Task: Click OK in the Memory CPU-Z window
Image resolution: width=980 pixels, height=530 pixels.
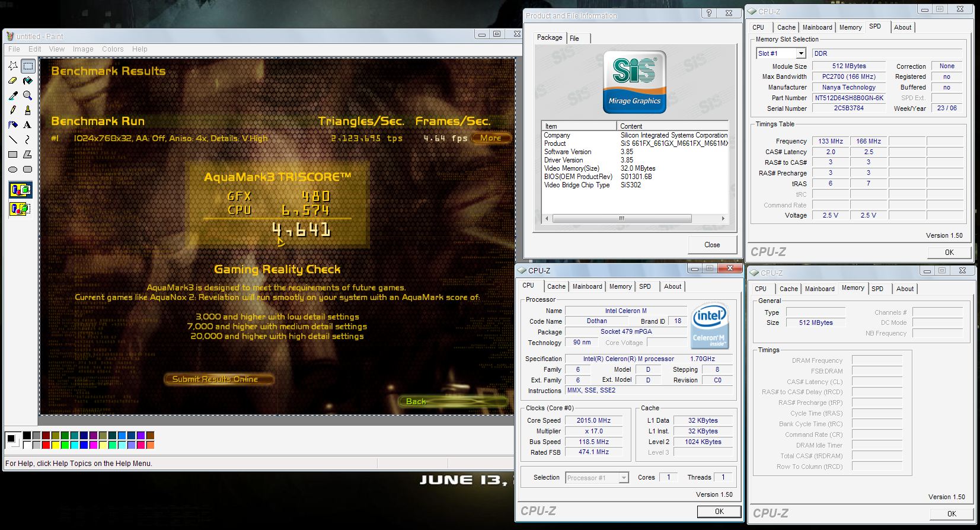Action: coord(952,514)
